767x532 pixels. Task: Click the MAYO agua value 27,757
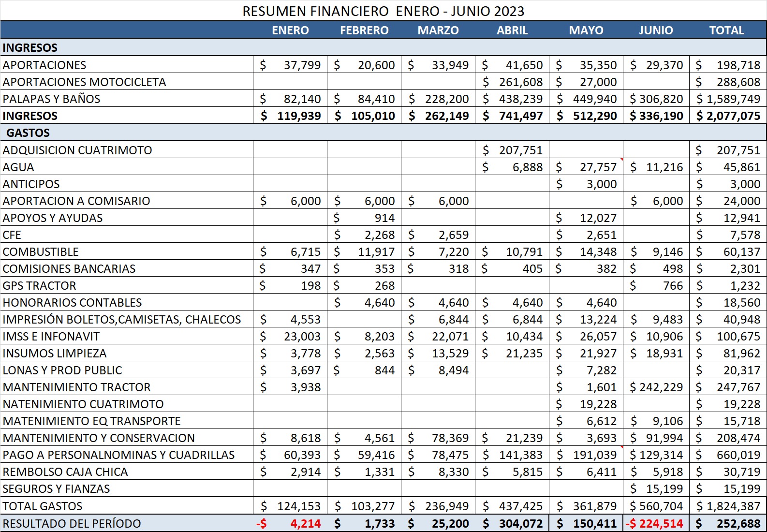coord(598,167)
